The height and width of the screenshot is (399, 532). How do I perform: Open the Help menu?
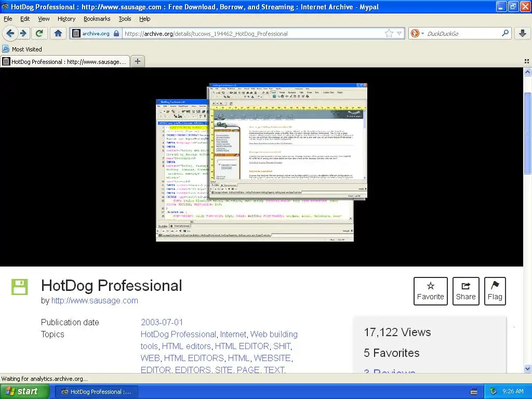(144, 19)
